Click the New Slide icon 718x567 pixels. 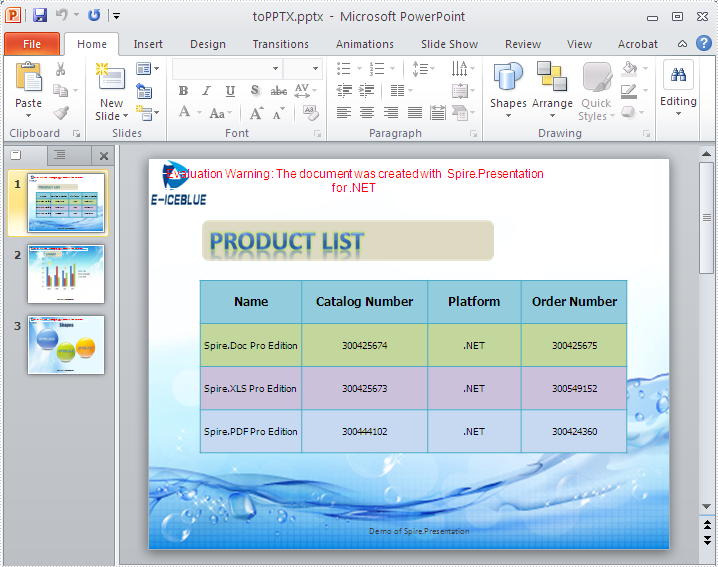[x=110, y=76]
